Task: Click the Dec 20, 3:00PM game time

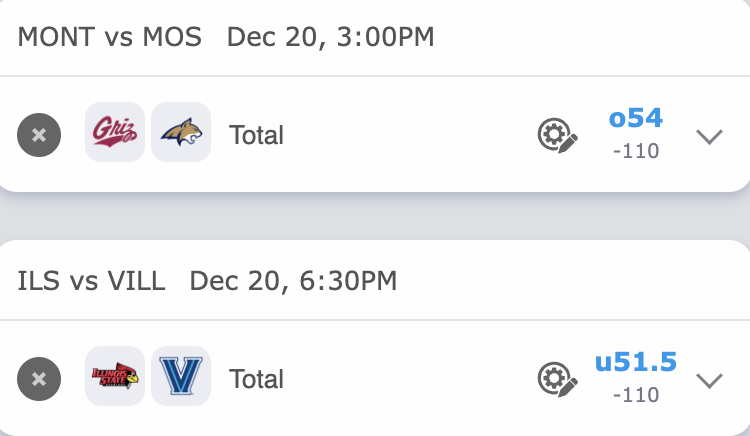Action: coord(331,38)
